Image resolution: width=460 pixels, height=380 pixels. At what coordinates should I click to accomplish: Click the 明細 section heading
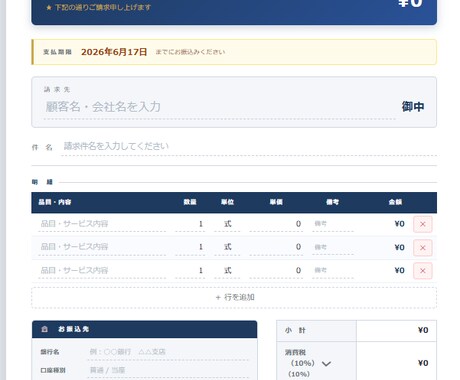(x=42, y=182)
